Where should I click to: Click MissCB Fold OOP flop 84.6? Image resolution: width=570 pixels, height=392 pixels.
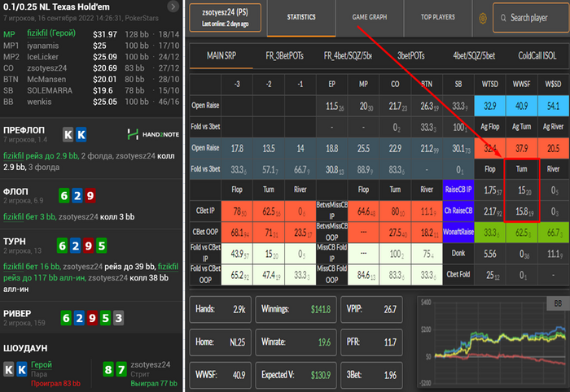[363, 275]
